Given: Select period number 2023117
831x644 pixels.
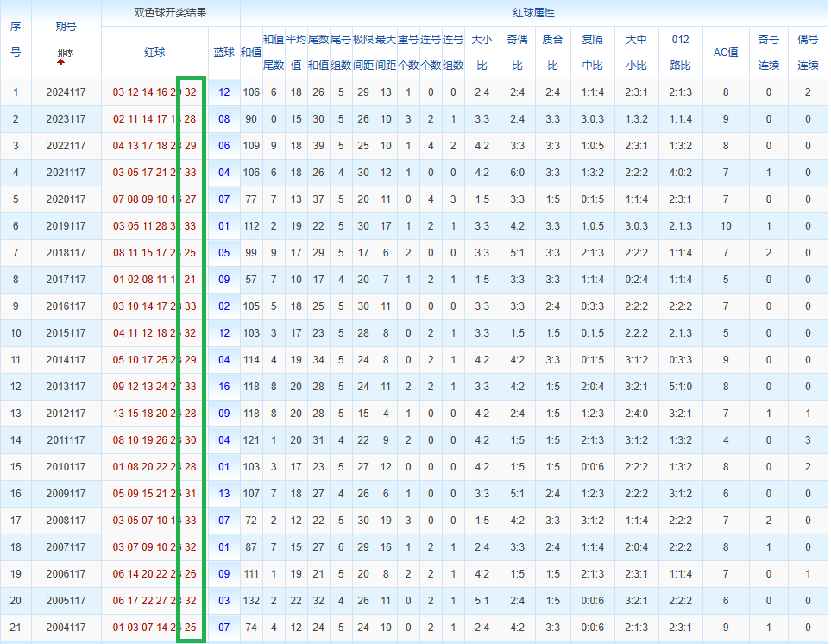Looking at the screenshot, I should [x=66, y=119].
